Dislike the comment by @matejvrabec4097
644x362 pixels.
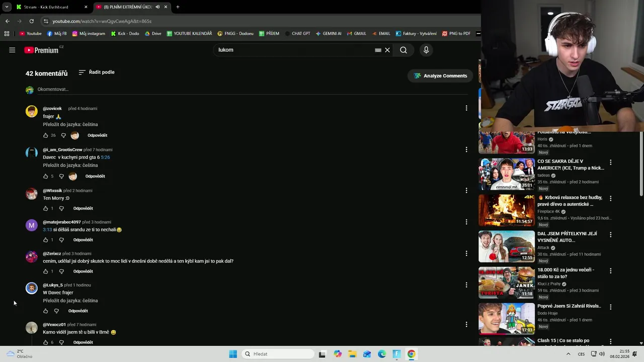61,240
